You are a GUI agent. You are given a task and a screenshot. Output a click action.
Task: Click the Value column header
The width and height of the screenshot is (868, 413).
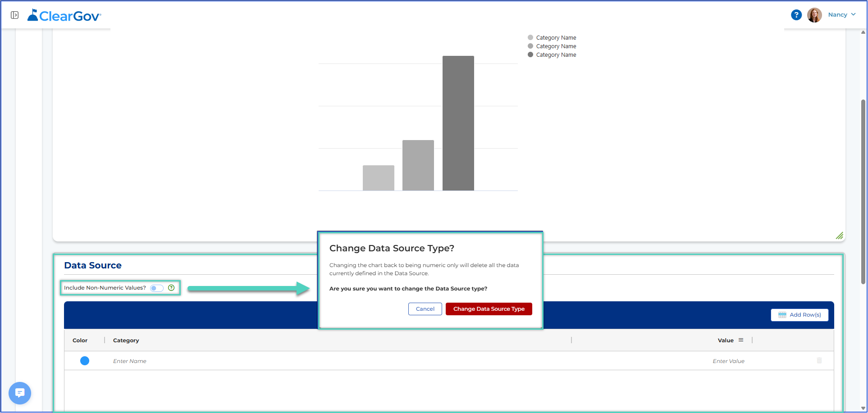click(726, 340)
